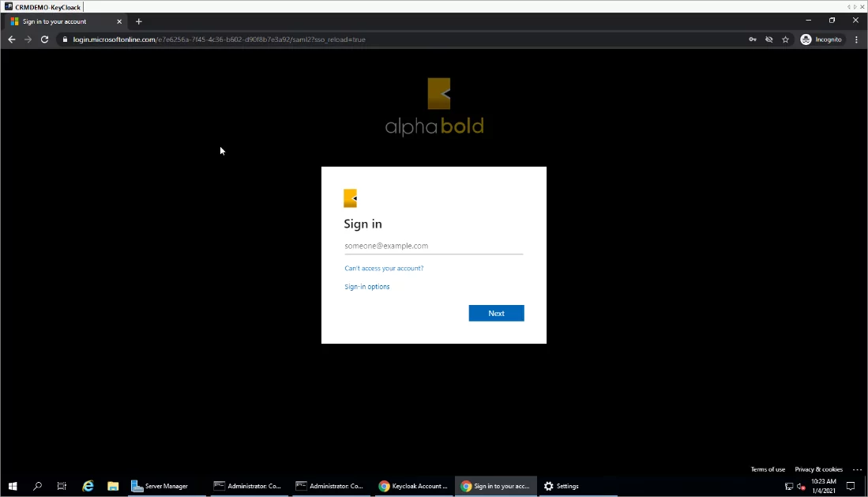This screenshot has height=497, width=868.
Task: Open the Incognito profile indicator
Action: (x=821, y=40)
